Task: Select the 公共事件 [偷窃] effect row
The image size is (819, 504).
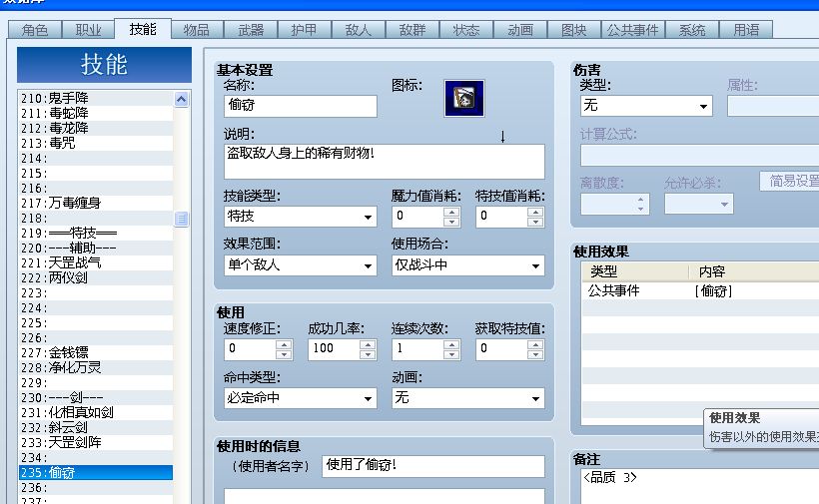Action: click(x=700, y=291)
